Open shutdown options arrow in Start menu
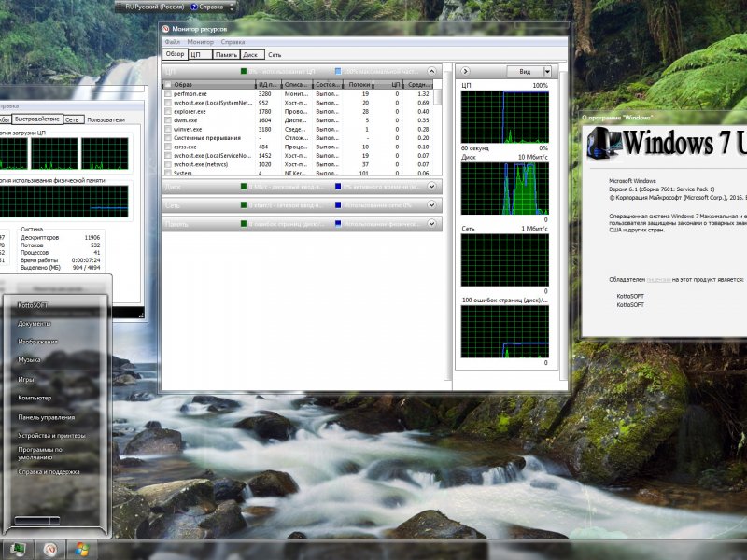The height and width of the screenshot is (560, 747). [x=55, y=521]
